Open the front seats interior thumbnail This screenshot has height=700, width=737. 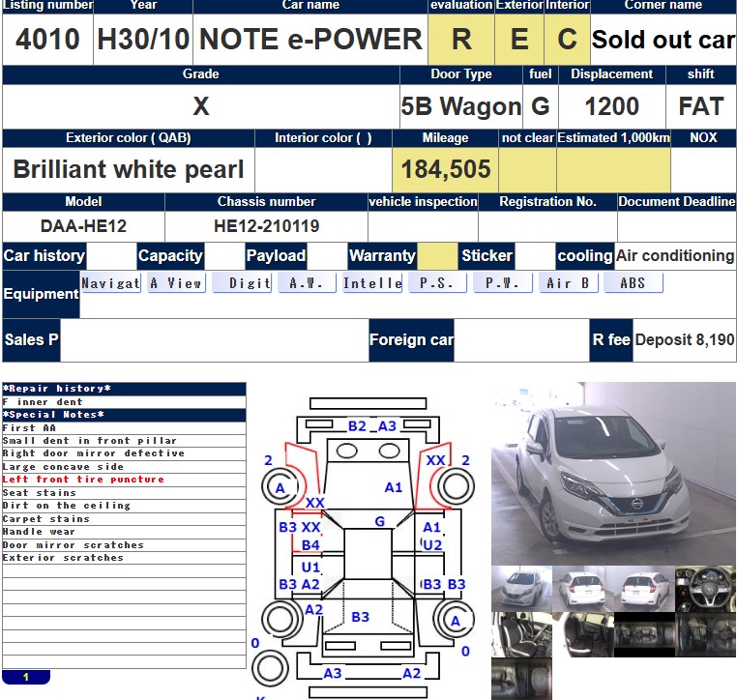[521, 634]
